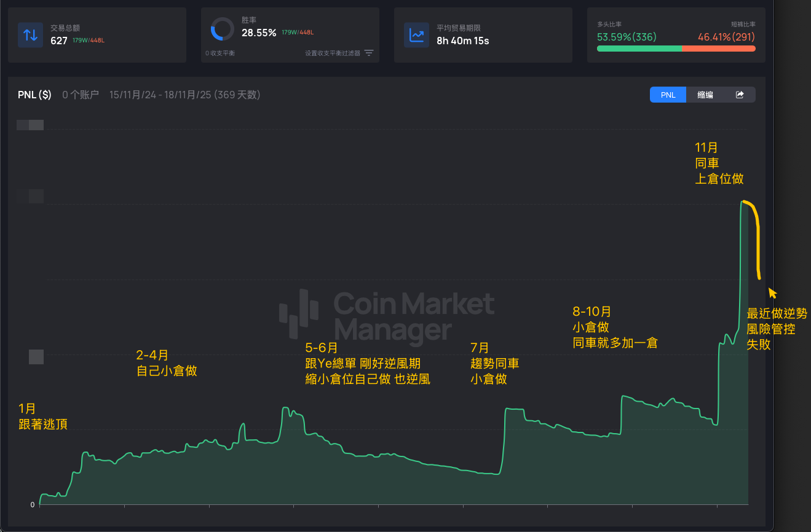Click the green PNL curve's peak point

tap(743, 201)
